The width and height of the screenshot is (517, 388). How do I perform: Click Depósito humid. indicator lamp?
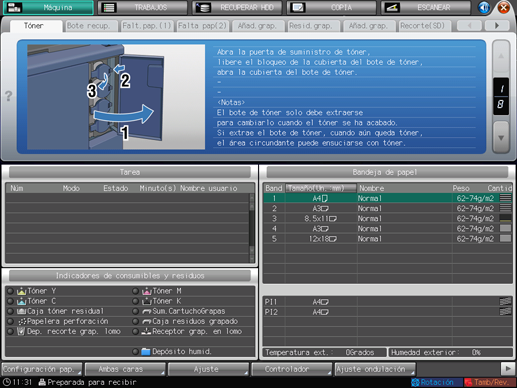point(135,352)
